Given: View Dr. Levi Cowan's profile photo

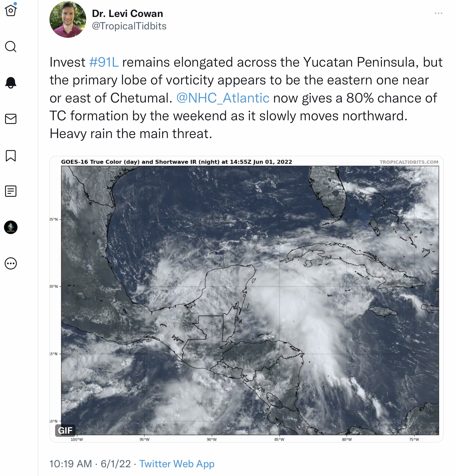Looking at the screenshot, I should click(x=68, y=19).
